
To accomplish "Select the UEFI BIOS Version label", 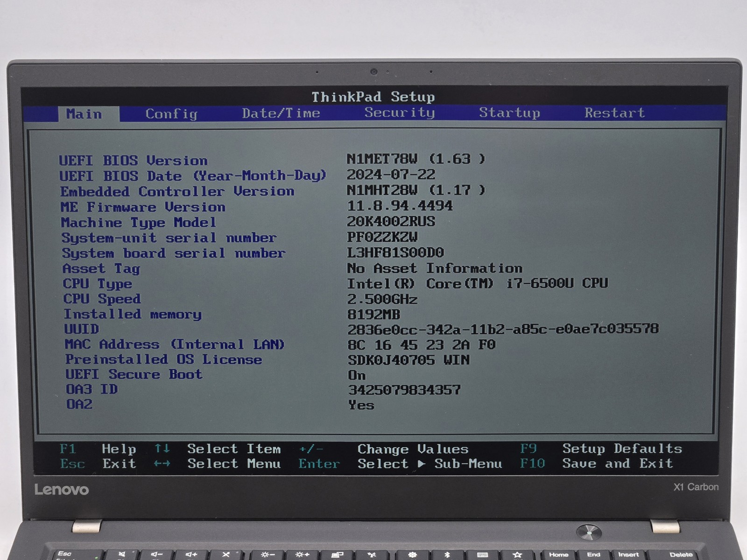I will click(133, 161).
